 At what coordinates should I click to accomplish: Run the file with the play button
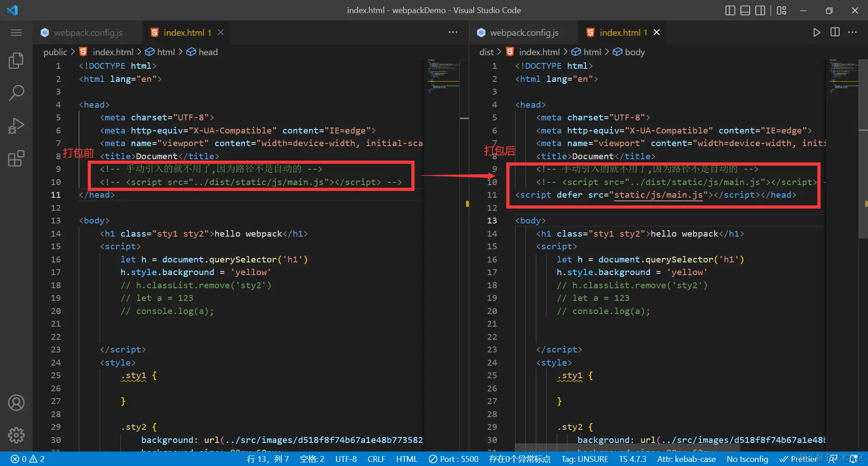point(816,33)
